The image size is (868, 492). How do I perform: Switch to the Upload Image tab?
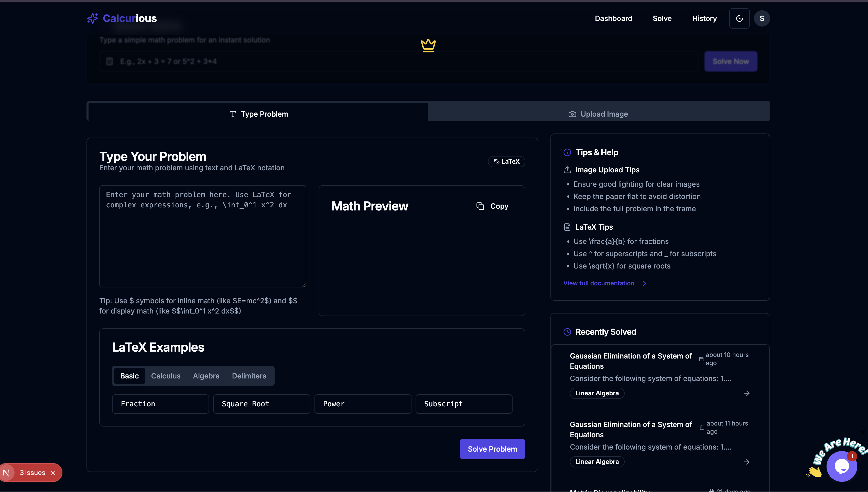(x=599, y=114)
